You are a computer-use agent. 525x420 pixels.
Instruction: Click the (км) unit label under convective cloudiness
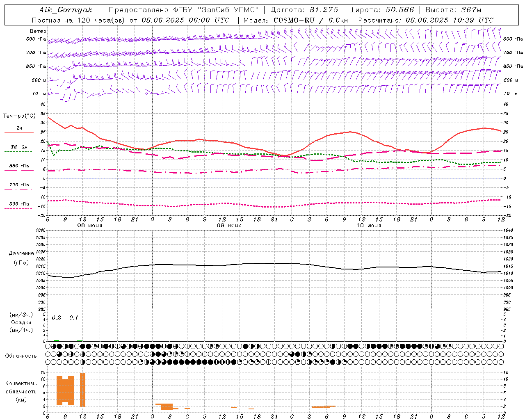tap(21, 399)
